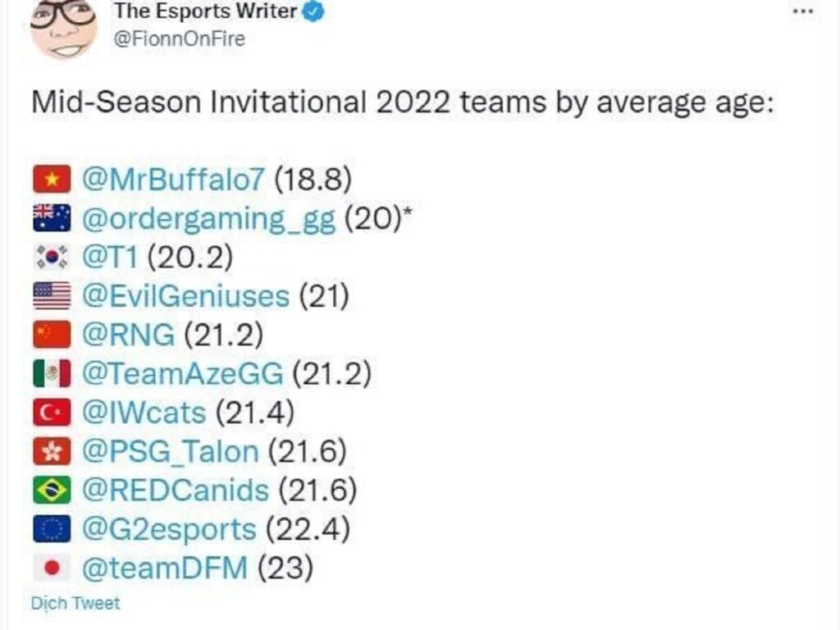
Task: Click the blue verified badge
Action: point(316,11)
